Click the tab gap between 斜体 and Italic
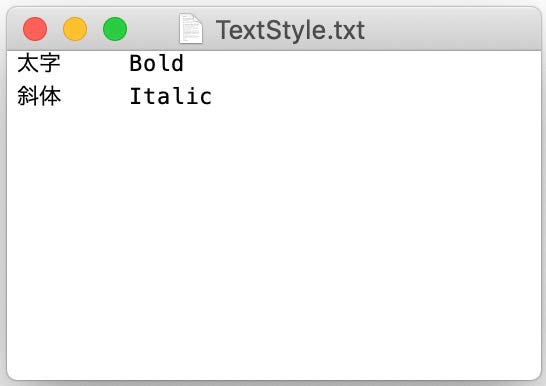Screen dimensions: 546x386 point(95,96)
